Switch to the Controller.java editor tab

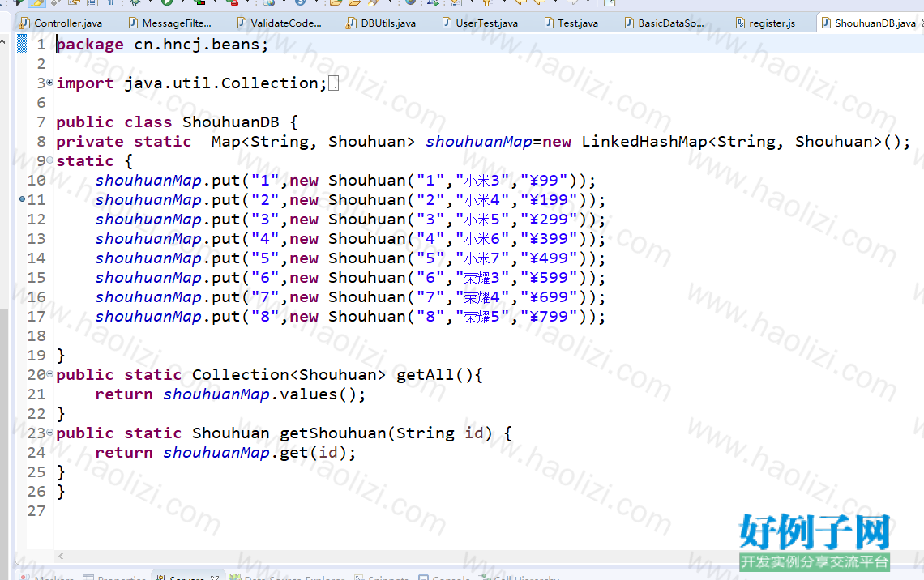click(x=61, y=23)
